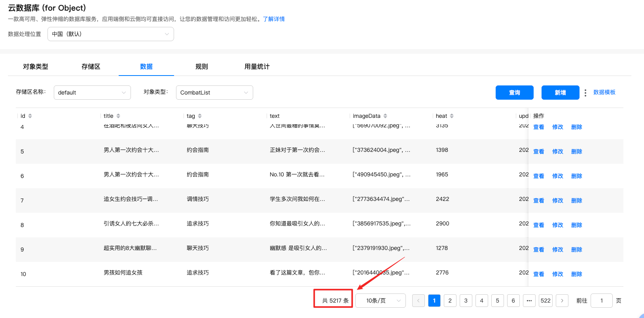Select the 数据 tab
This screenshot has width=644, height=318.
coord(146,66)
